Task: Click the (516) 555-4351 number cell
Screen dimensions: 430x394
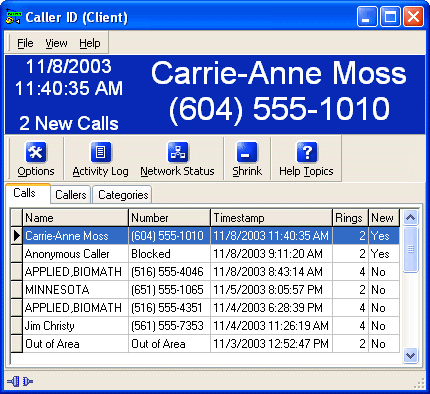Action: pyautogui.click(x=170, y=308)
